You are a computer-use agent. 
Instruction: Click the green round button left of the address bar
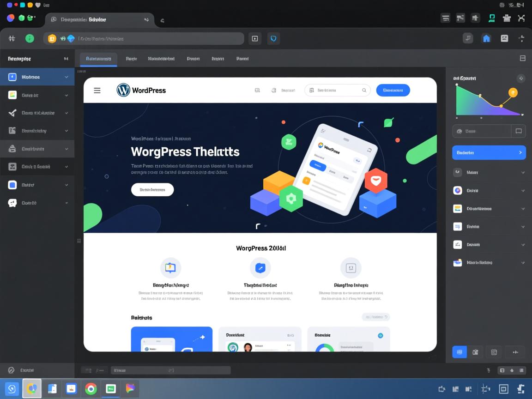tap(30, 39)
